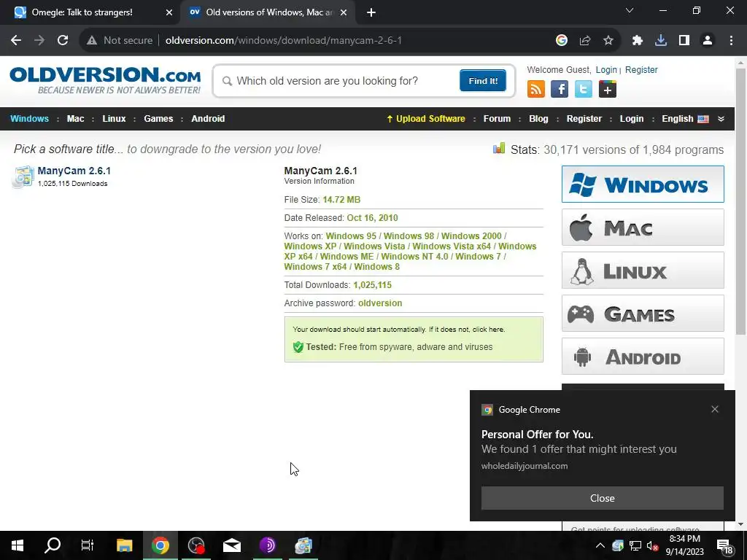Bookmark this page with star icon
This screenshot has height=560, width=747.
click(x=608, y=41)
